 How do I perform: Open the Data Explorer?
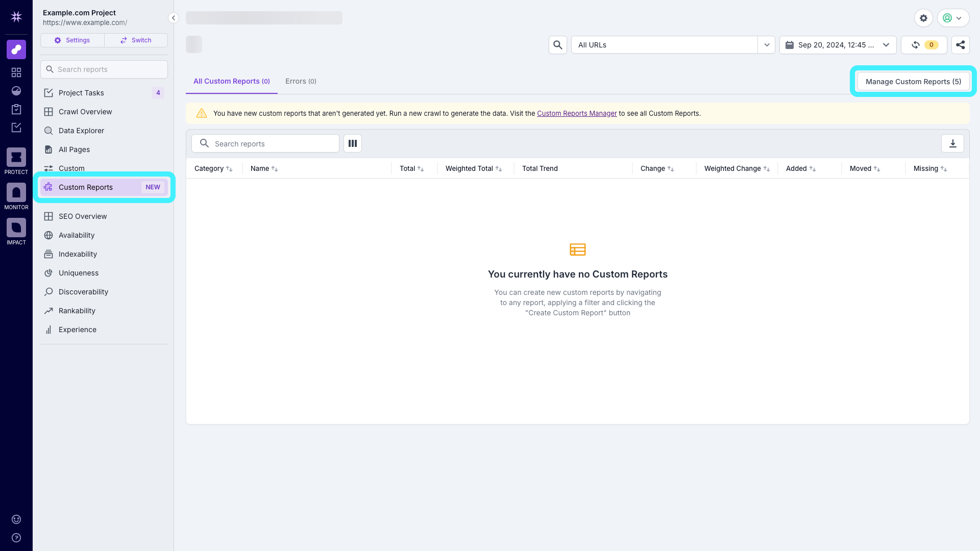[x=81, y=131]
